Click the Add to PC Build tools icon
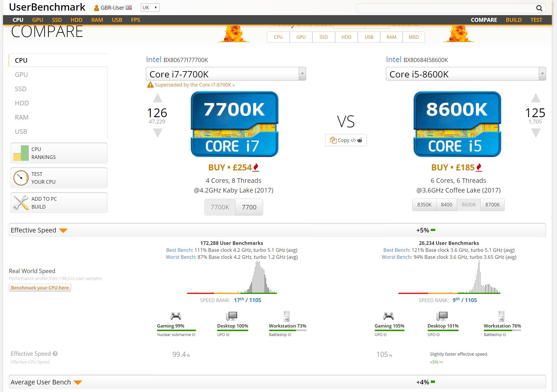The image size is (557, 392). click(21, 203)
